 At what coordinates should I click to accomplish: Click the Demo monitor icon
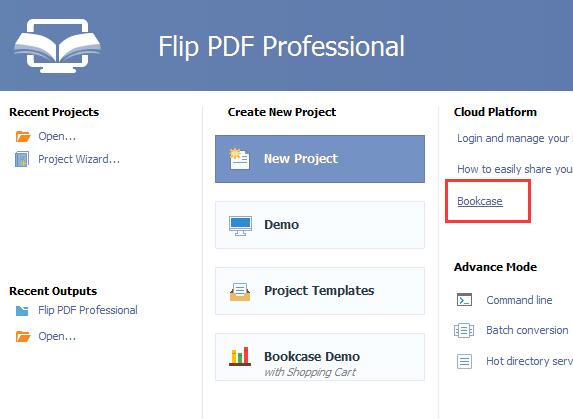click(240, 226)
